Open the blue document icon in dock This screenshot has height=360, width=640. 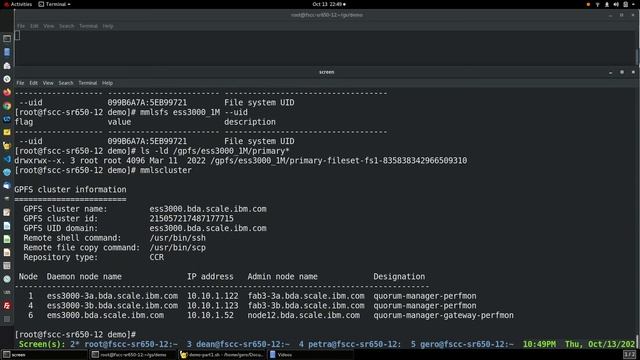(x=7, y=52)
